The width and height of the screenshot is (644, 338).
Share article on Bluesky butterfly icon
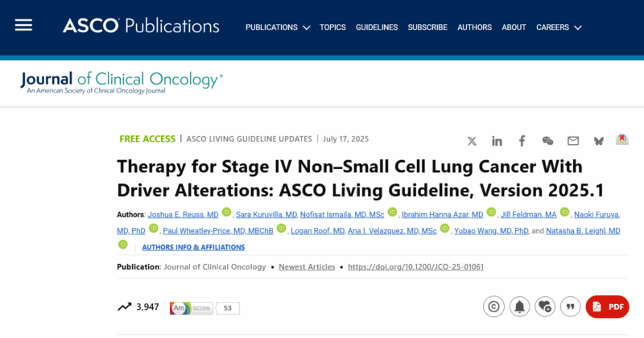[x=599, y=142]
